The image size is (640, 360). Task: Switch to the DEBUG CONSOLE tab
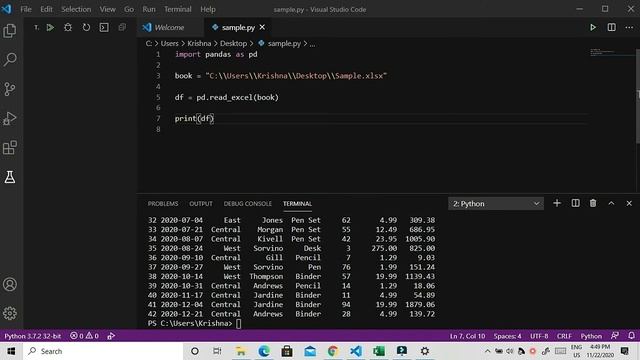tap(247, 203)
